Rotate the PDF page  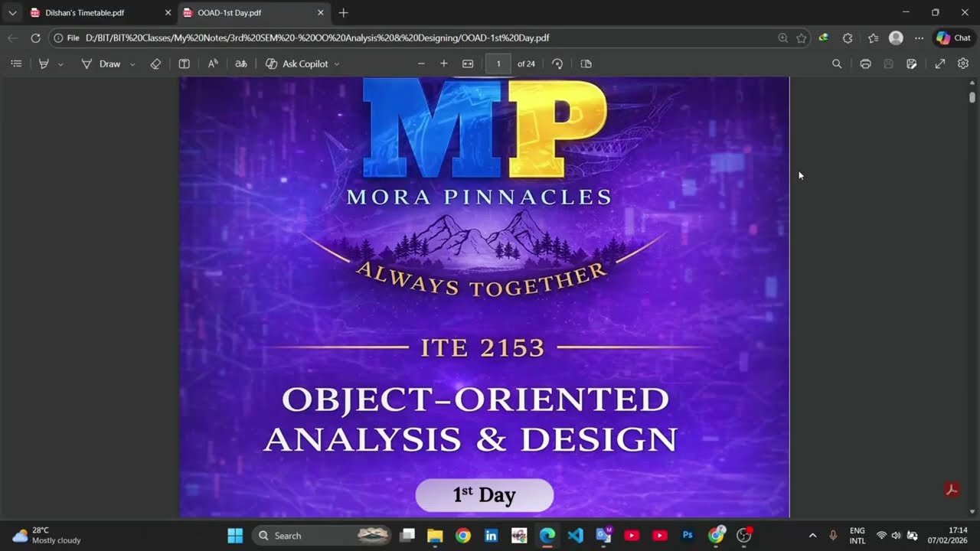(x=557, y=64)
